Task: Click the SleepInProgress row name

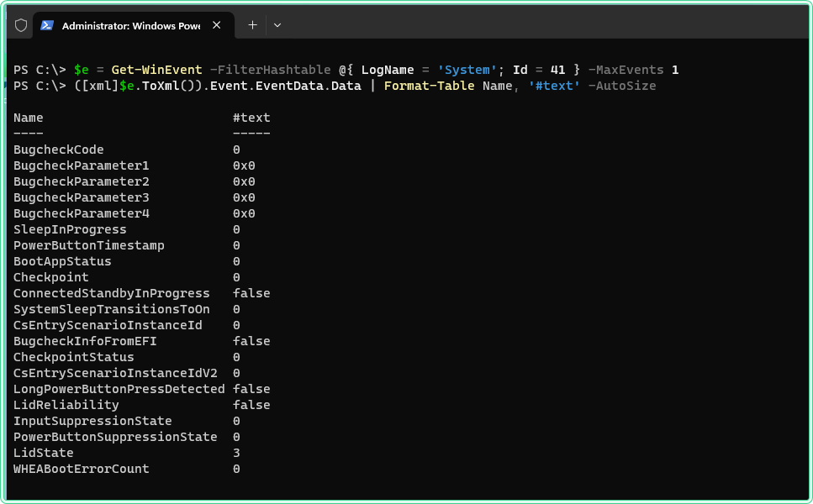Action: click(70, 229)
